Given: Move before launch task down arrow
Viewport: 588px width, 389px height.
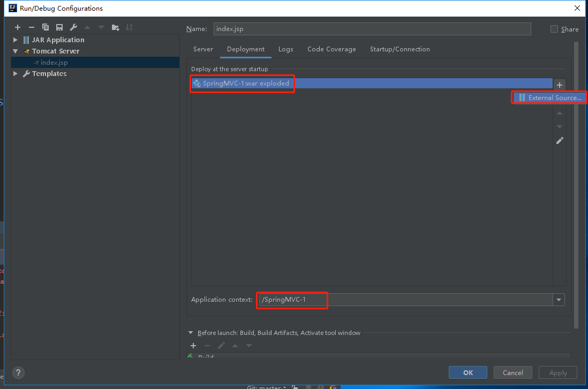Looking at the screenshot, I should pyautogui.click(x=249, y=346).
